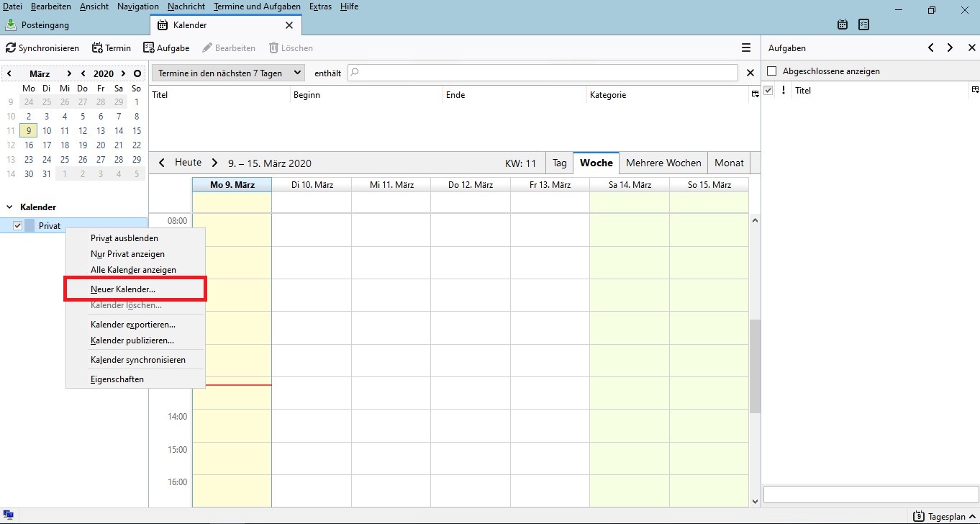The height and width of the screenshot is (524, 980).
Task: Choose 'Kalender exportieren...' menu entry
Action: 133,325
